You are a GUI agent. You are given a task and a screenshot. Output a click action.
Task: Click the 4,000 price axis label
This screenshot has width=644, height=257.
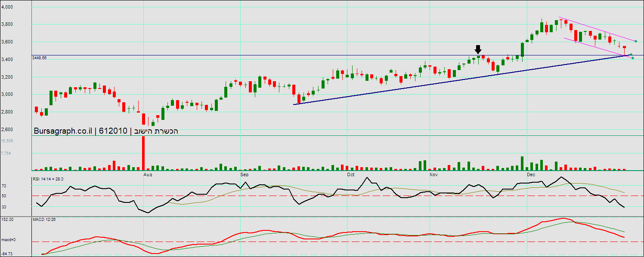pos(7,7)
